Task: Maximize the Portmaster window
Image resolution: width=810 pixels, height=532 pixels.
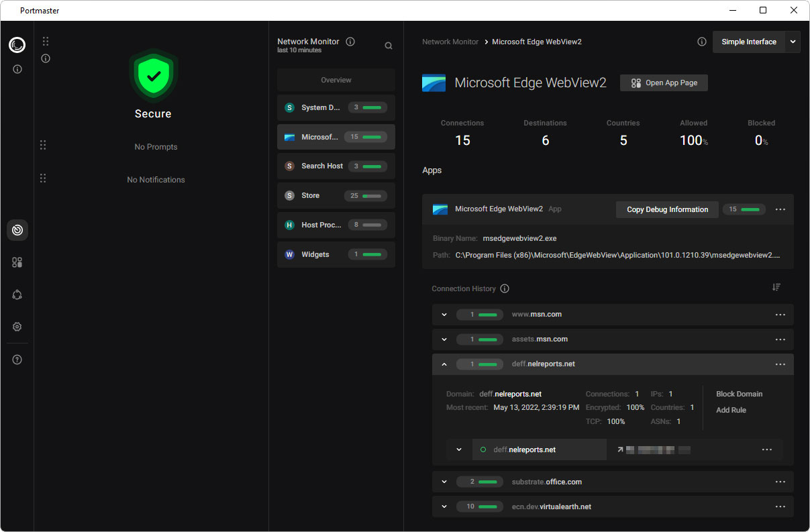Action: pyautogui.click(x=763, y=10)
